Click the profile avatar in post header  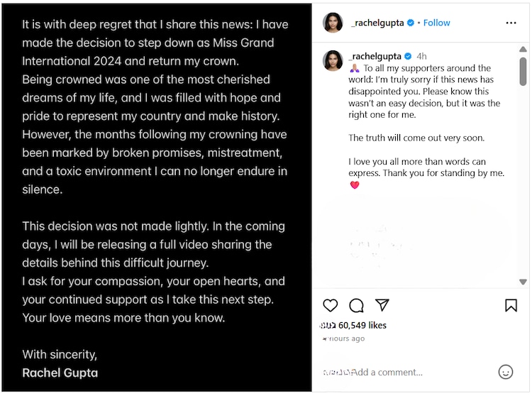(x=333, y=23)
